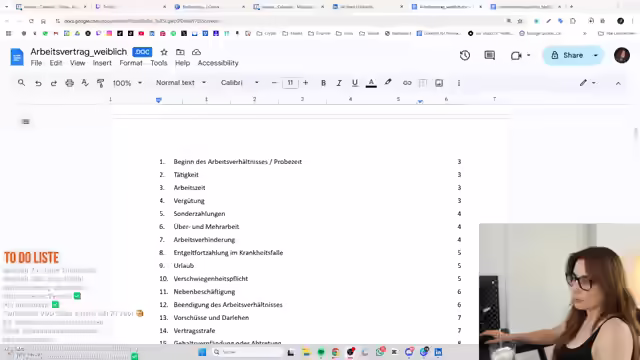The image size is (640, 360).
Task: Click the Urlaub table of contents entry
Action: [184, 266]
